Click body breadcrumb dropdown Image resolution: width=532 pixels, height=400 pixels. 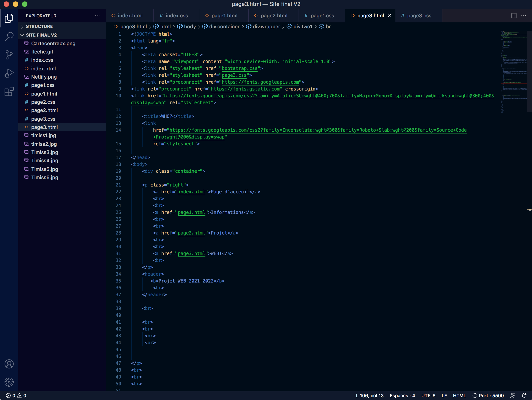click(x=187, y=27)
